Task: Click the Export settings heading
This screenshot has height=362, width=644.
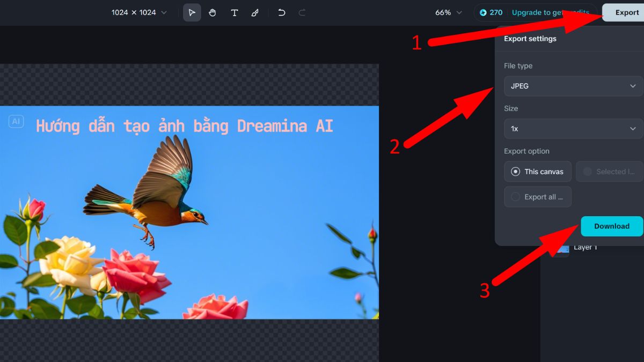Action: 530,39
